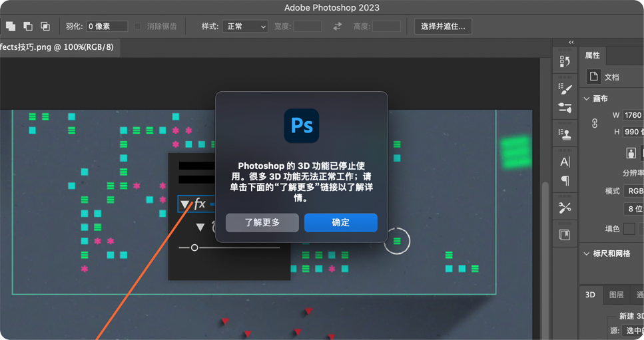Open the Clone Source panel icon
This screenshot has height=340, width=644.
565,134
